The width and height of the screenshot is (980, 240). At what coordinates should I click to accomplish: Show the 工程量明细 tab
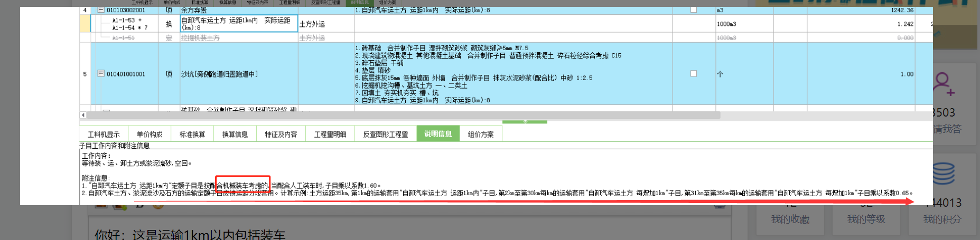pos(330,135)
